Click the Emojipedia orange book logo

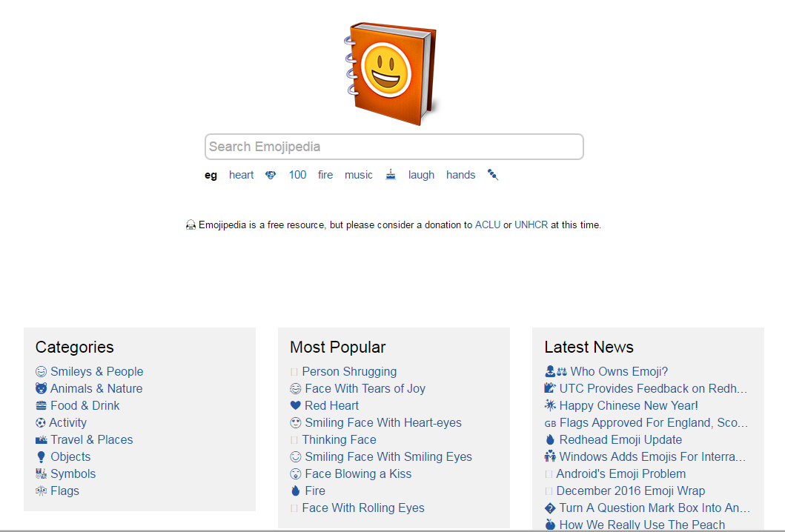click(391, 73)
